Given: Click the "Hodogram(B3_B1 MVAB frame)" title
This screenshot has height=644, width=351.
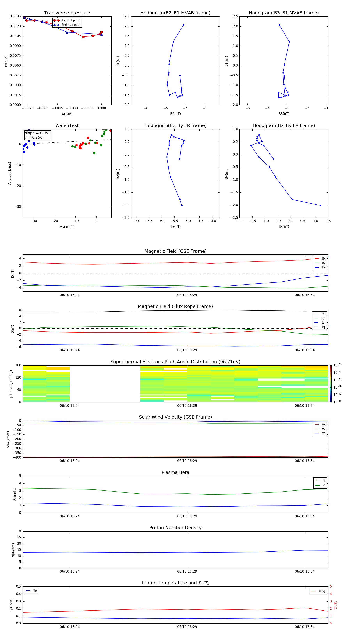Looking at the screenshot, I should (x=284, y=13).
